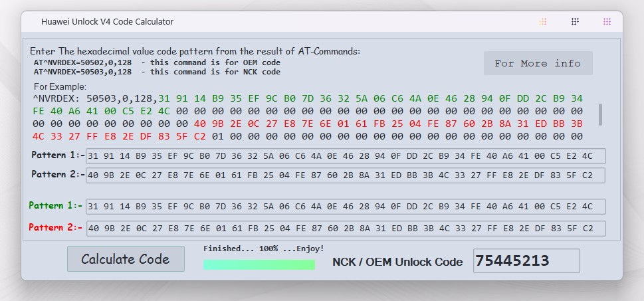
Task: Click the example text scrollbar thumb
Action: click(x=600, y=114)
